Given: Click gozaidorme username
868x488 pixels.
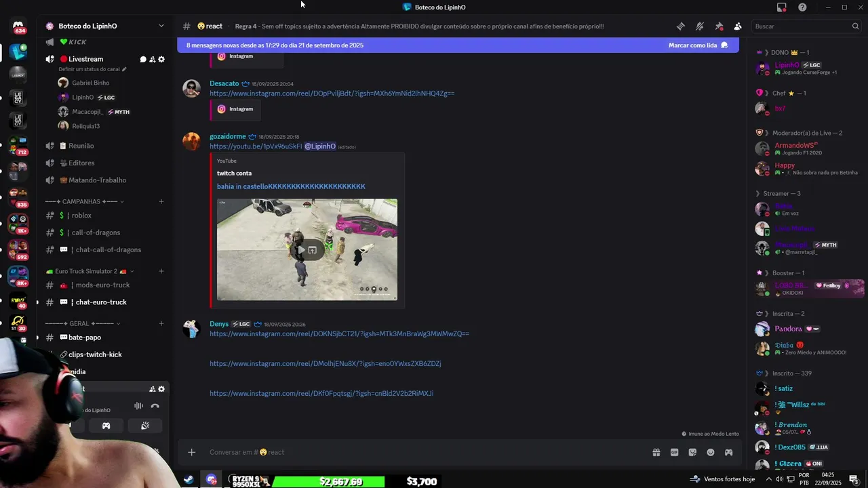Looking at the screenshot, I should pyautogui.click(x=228, y=136).
